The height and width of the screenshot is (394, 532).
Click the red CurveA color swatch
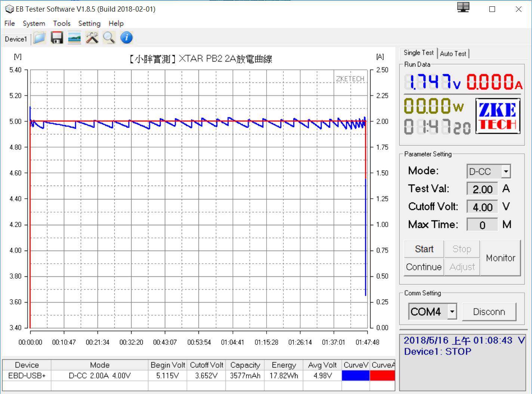click(382, 375)
